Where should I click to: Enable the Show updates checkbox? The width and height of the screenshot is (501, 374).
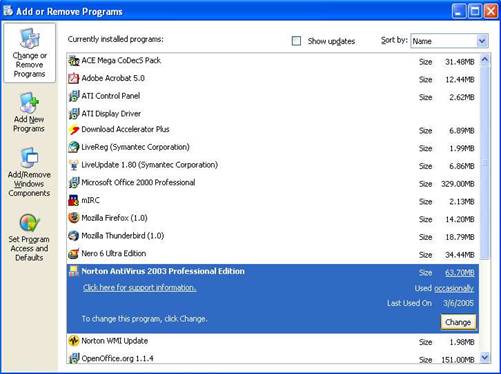[296, 41]
